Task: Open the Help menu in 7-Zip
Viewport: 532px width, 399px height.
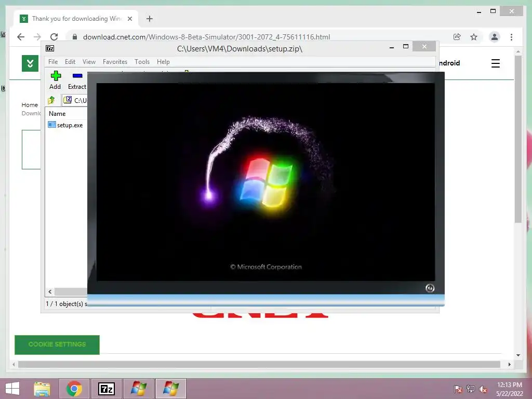Action: click(x=163, y=62)
